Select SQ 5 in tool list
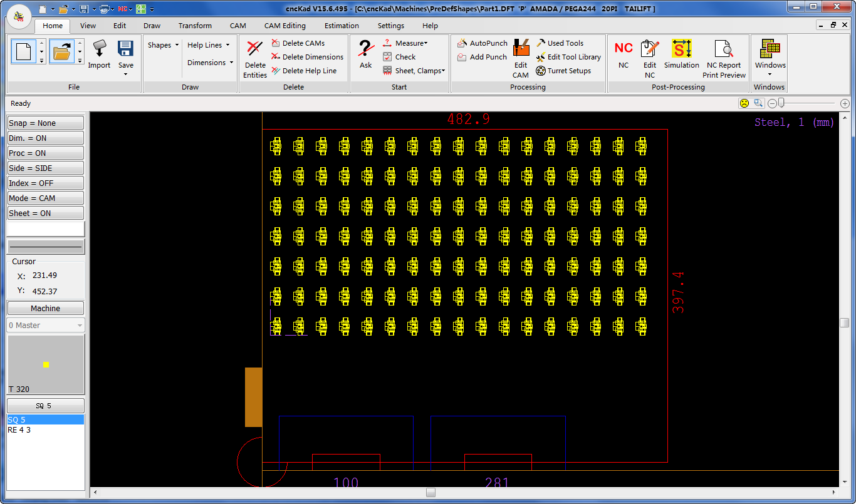The height and width of the screenshot is (504, 856). point(45,420)
